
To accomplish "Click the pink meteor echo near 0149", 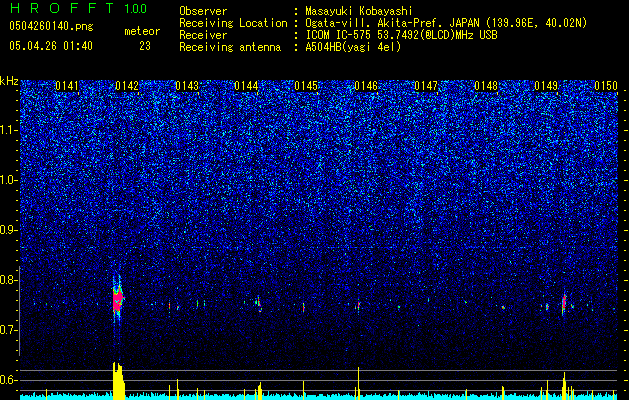I will (x=564, y=302).
